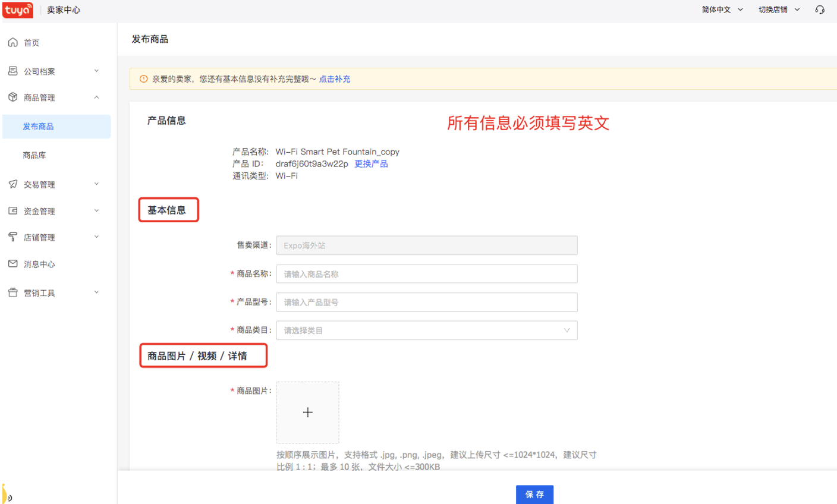
Task: Collapse 商品管理 menu chevron
Action: 96,97
